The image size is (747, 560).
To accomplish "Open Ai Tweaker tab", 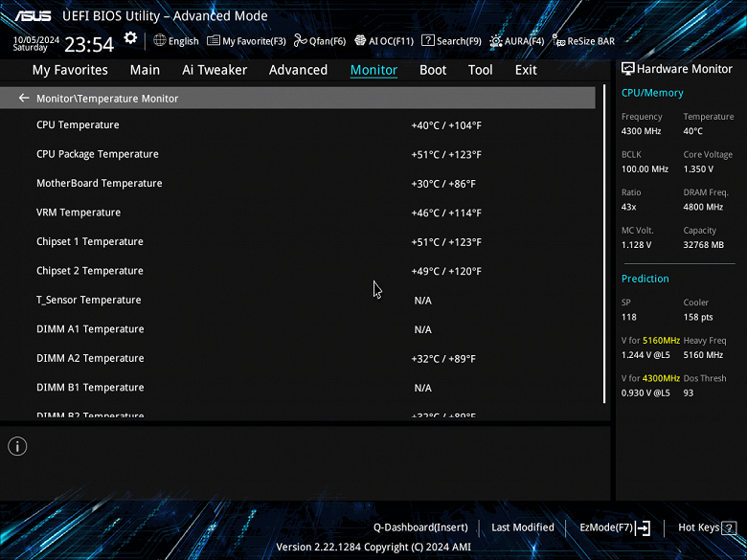I will pos(215,70).
